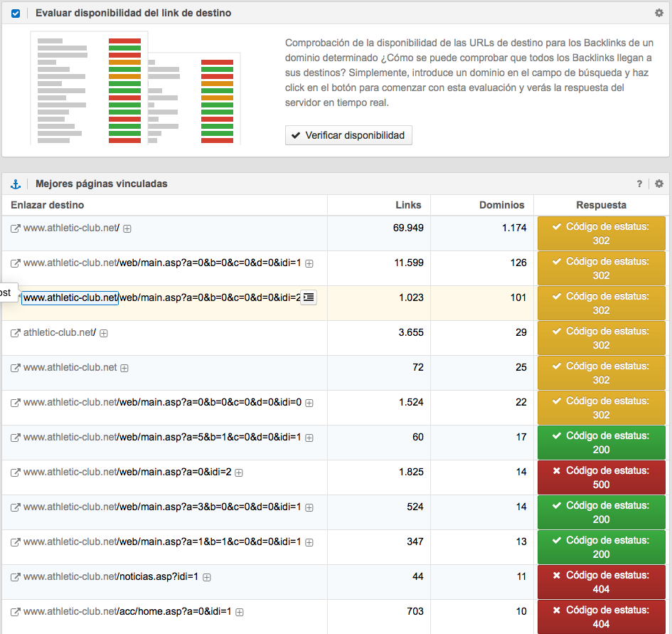Expand row for main.asp?a=5&b=1 URL

[x=309, y=438]
